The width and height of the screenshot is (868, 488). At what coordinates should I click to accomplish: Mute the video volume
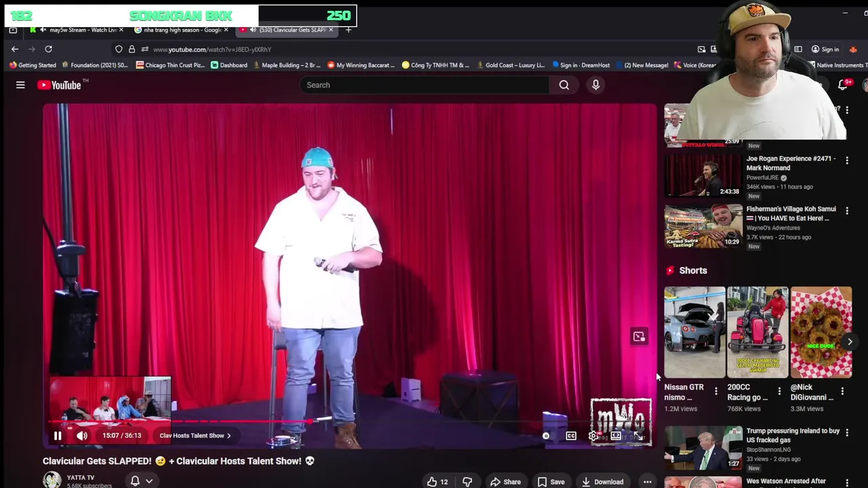[x=82, y=436]
